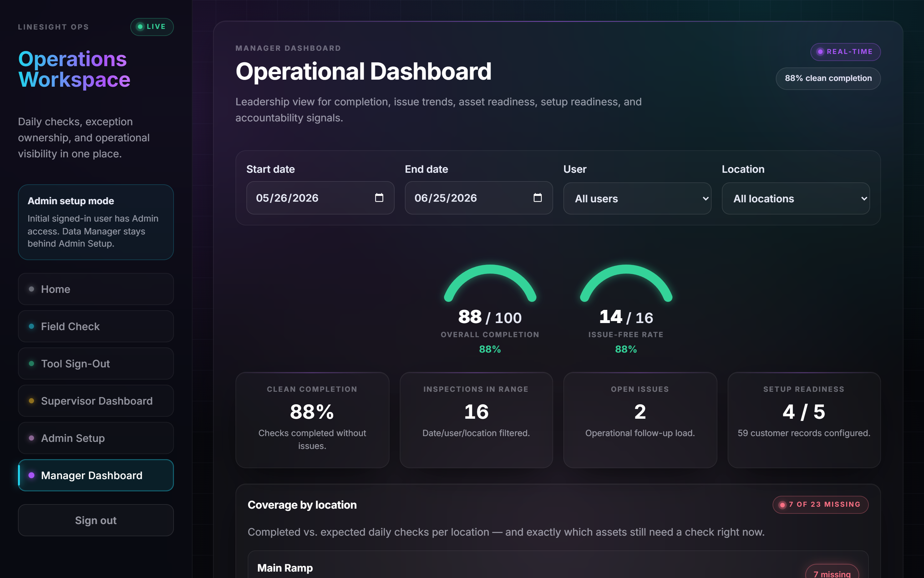Click the REAL-TIME indicator badge
The width and height of the screenshot is (924, 578).
click(845, 52)
